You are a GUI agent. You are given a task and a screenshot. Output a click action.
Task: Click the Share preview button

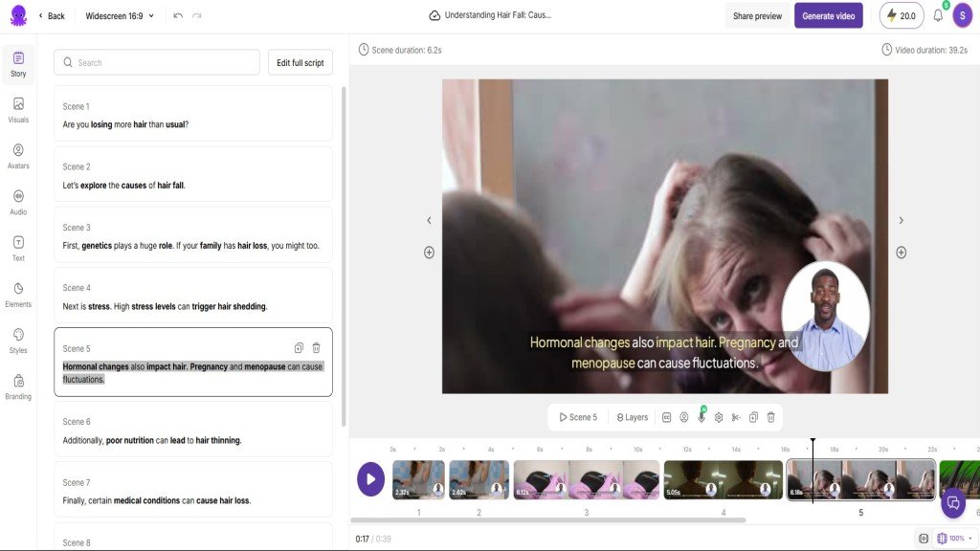757,15
